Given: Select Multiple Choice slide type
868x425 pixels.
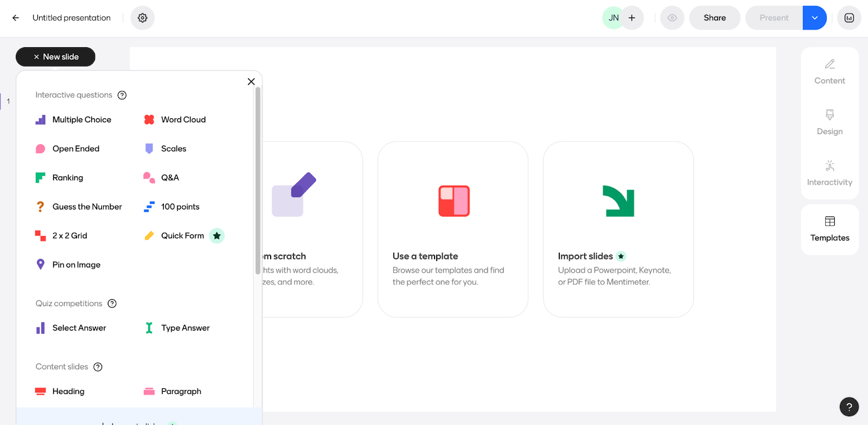Looking at the screenshot, I should (x=73, y=119).
